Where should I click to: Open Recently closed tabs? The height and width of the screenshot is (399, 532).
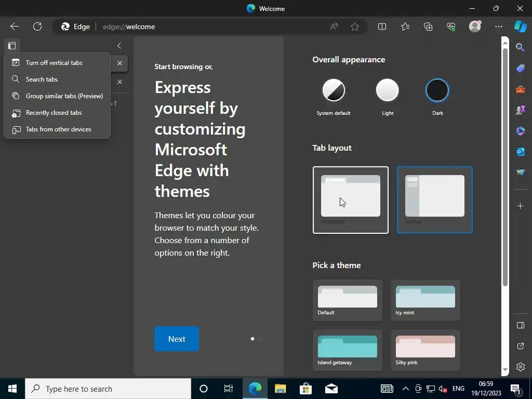(57, 113)
